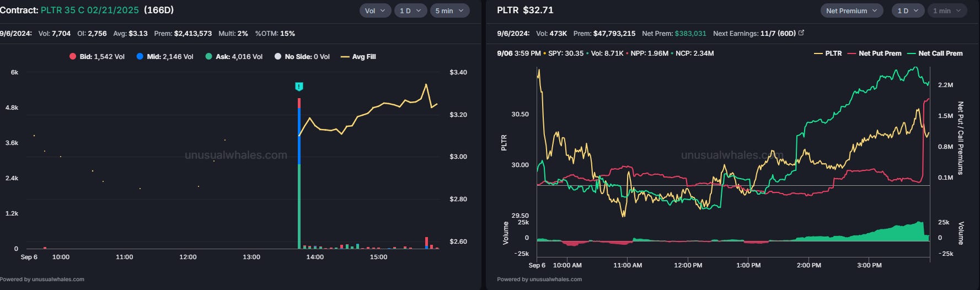Click the tall volume spike bar near 13:45
The image size is (980, 290).
pyautogui.click(x=299, y=174)
